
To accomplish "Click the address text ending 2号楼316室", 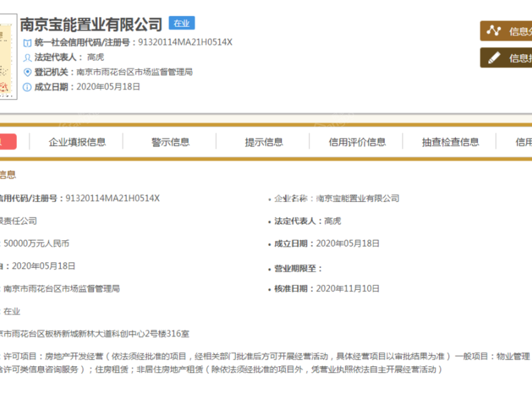I will [x=95, y=334].
